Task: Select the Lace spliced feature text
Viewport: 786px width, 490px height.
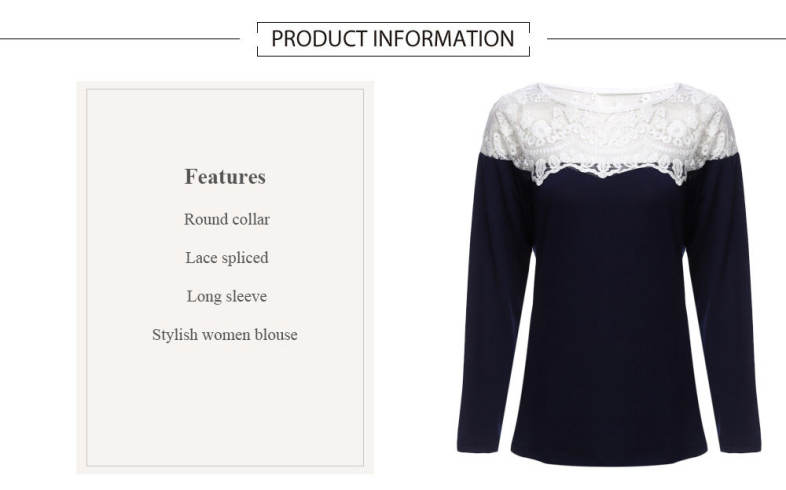Action: point(227,258)
